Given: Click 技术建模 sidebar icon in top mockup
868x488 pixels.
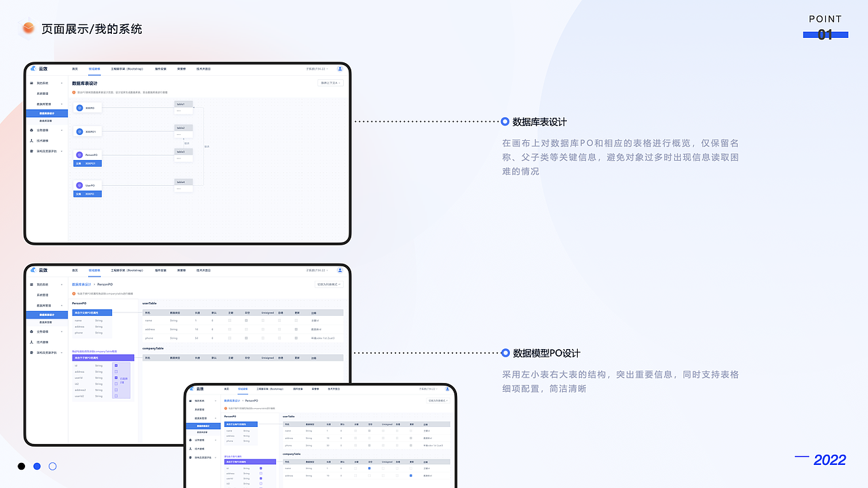Looking at the screenshot, I should pos(32,140).
